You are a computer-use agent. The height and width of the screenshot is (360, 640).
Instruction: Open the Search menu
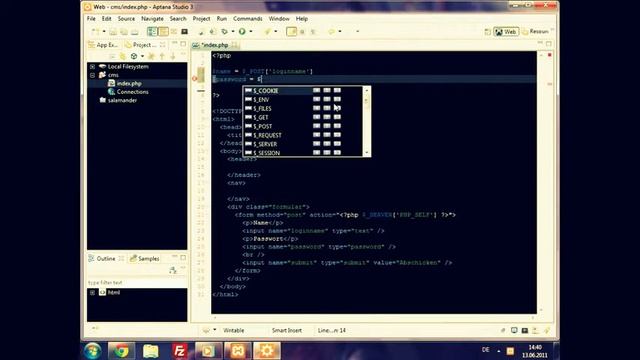(x=178, y=19)
